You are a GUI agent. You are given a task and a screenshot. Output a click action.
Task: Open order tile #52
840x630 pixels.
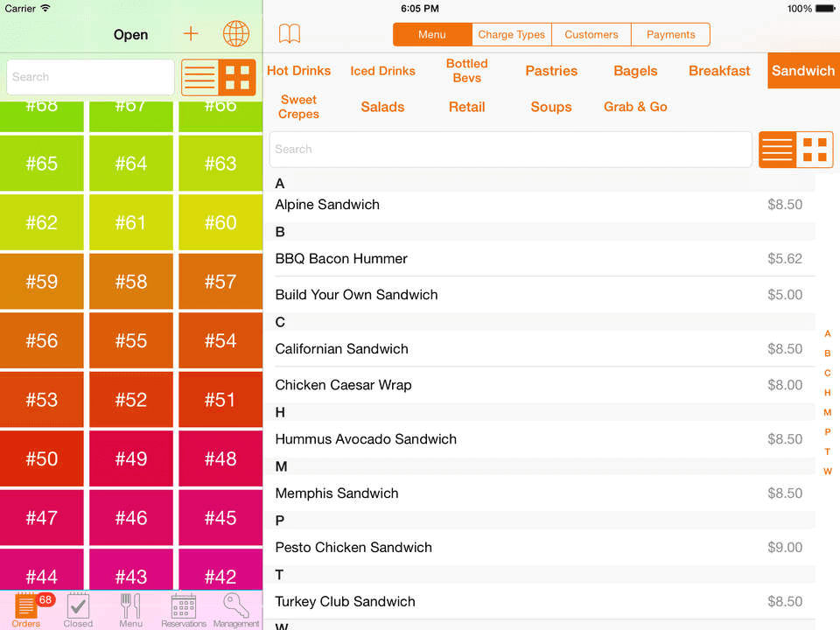point(131,400)
